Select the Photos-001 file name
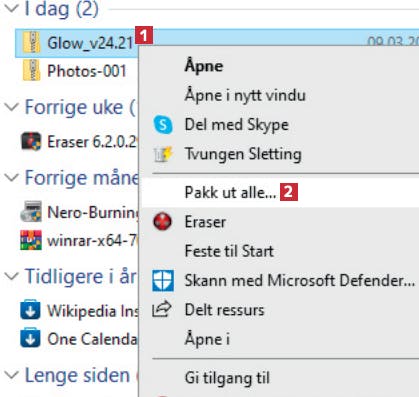The image size is (419, 397). pos(87,71)
